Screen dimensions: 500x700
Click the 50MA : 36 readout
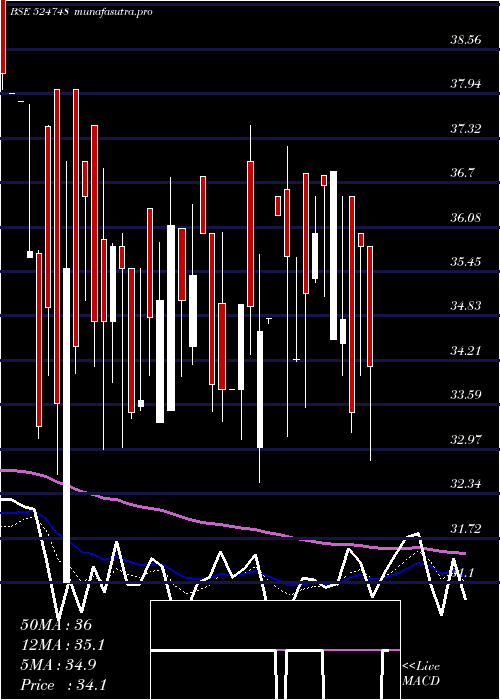coord(56,625)
